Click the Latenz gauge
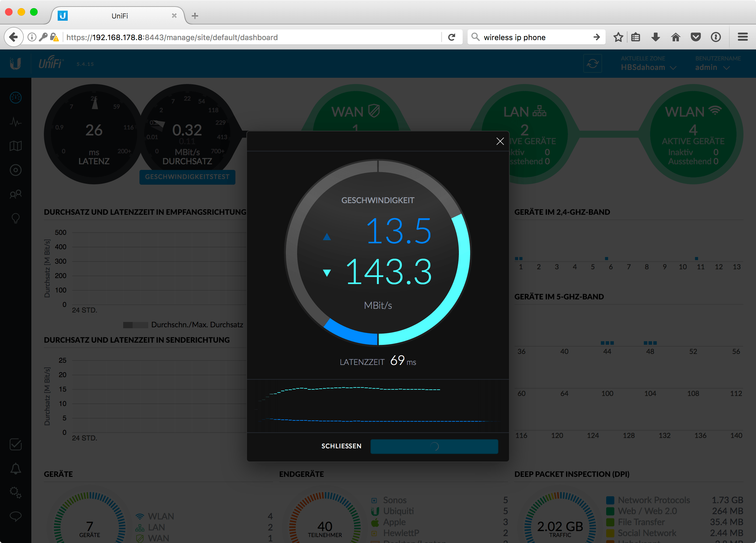 tap(94, 134)
